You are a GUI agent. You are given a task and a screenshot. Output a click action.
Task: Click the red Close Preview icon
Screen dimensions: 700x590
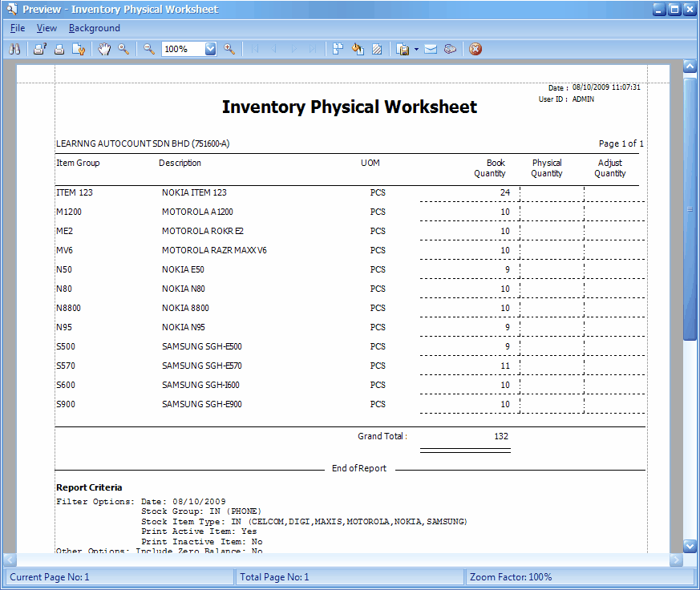[475, 49]
